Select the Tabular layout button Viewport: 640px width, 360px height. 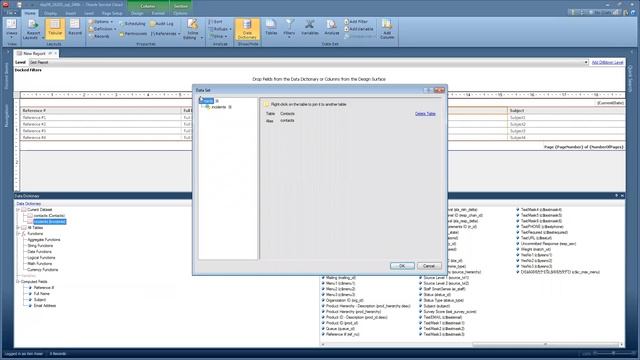55,29
